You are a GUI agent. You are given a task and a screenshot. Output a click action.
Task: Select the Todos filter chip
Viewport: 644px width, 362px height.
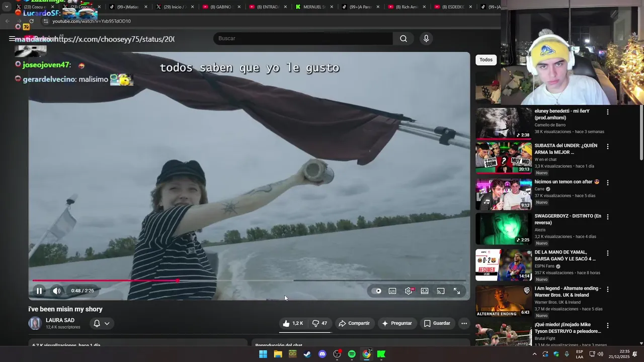click(x=486, y=60)
